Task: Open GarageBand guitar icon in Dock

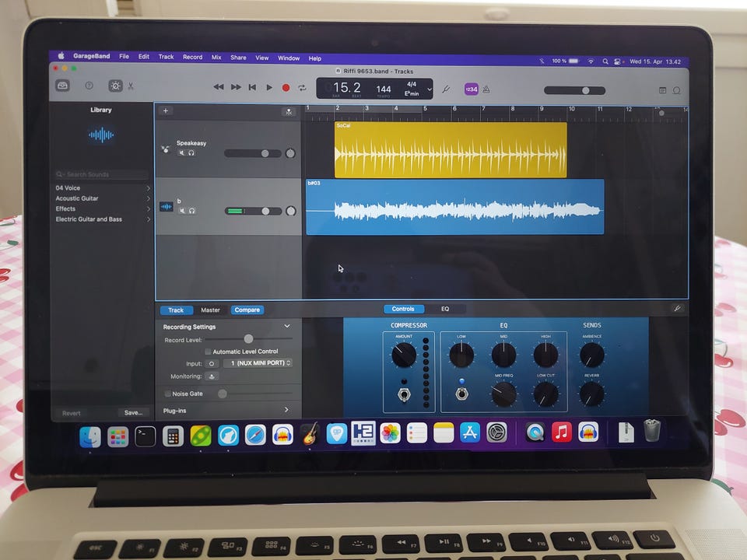Action: pos(310,434)
